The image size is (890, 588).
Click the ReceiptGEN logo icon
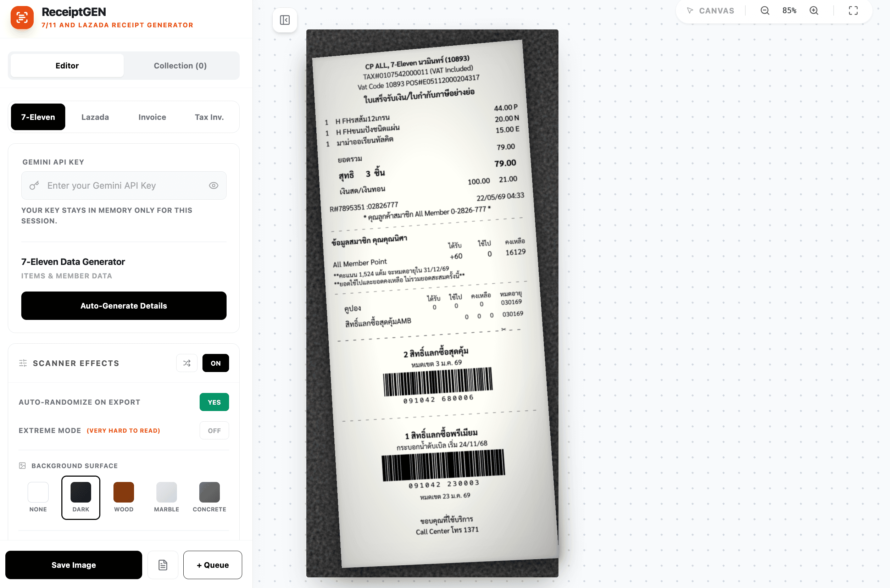coord(22,18)
